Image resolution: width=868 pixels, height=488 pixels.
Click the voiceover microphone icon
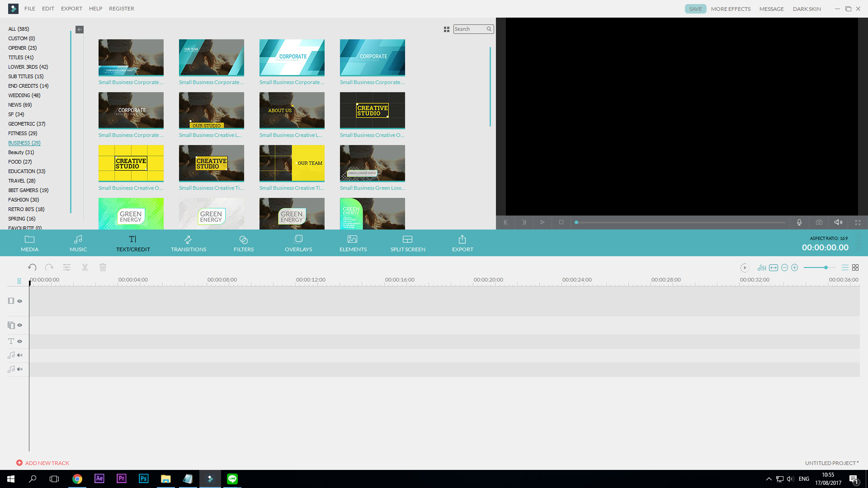point(799,222)
